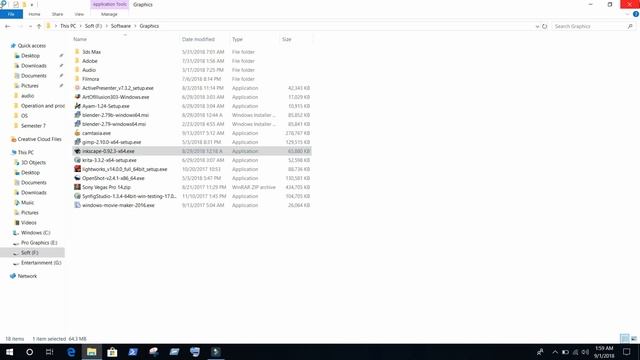The image size is (640, 360).
Task: Go up one folder level
Action: point(39,26)
